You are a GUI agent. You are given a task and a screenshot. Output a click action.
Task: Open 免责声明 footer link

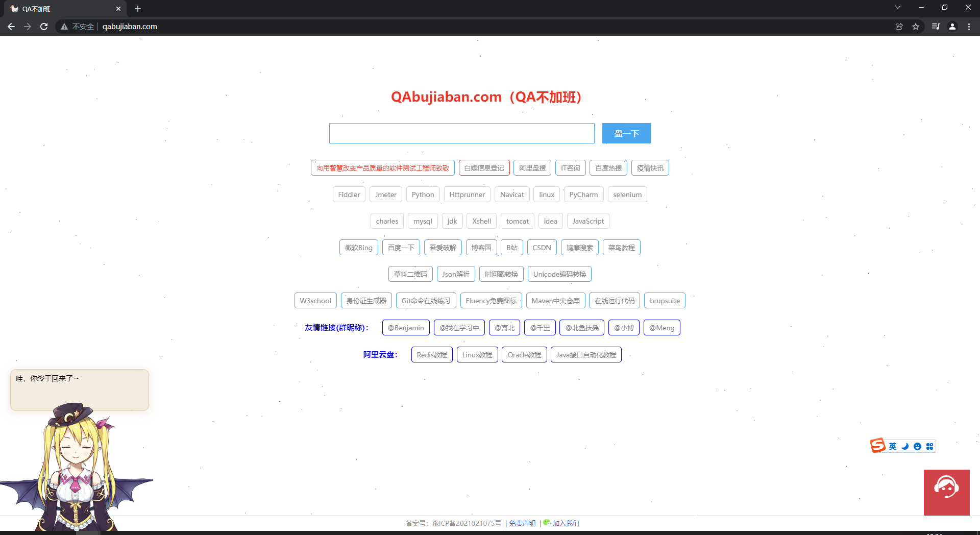(522, 523)
